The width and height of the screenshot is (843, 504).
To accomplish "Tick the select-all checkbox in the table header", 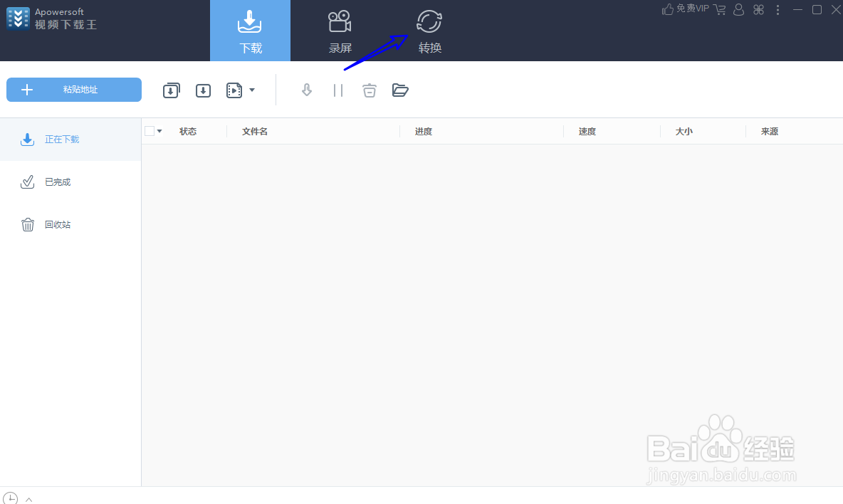I will tap(150, 131).
